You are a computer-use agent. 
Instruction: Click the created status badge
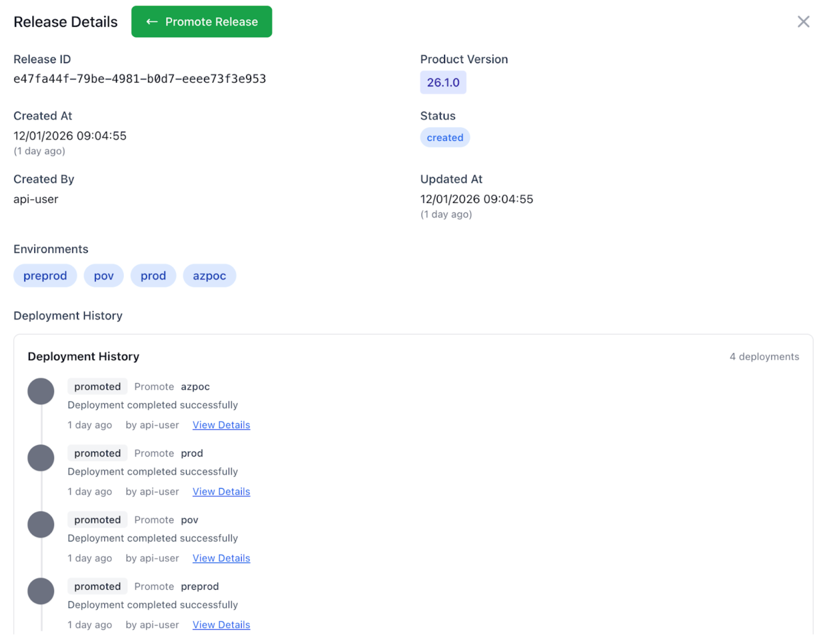coord(445,138)
